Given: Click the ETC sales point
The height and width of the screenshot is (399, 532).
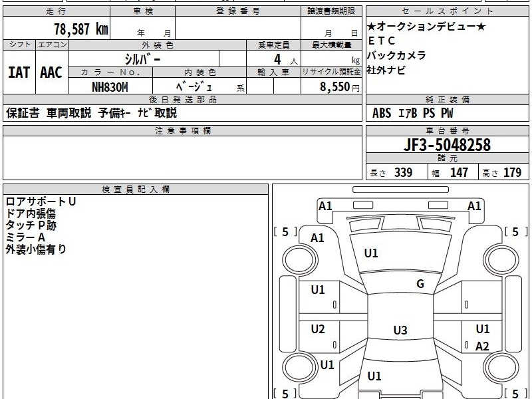Looking at the screenshot, I should [381, 41].
